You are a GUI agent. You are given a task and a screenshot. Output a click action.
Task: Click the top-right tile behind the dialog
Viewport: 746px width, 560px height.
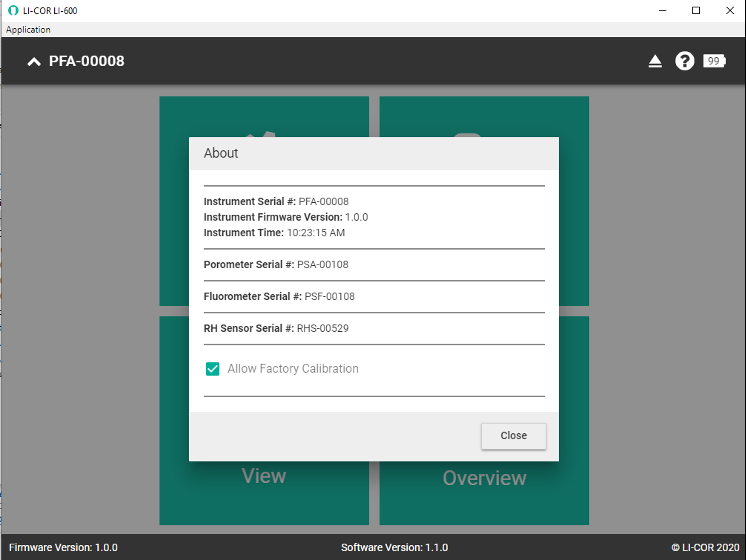coord(484,115)
